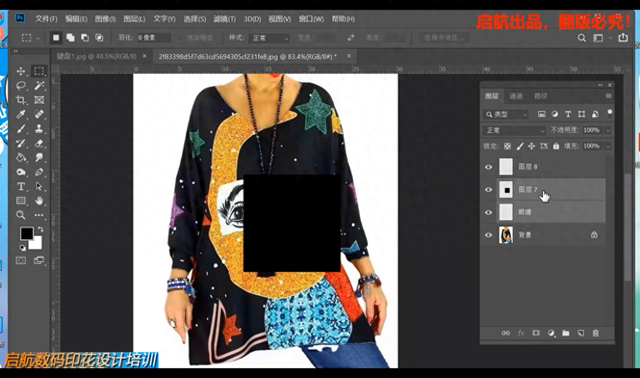This screenshot has height=378, width=640.
Task: Hide the 眼睛 layer
Action: (489, 212)
